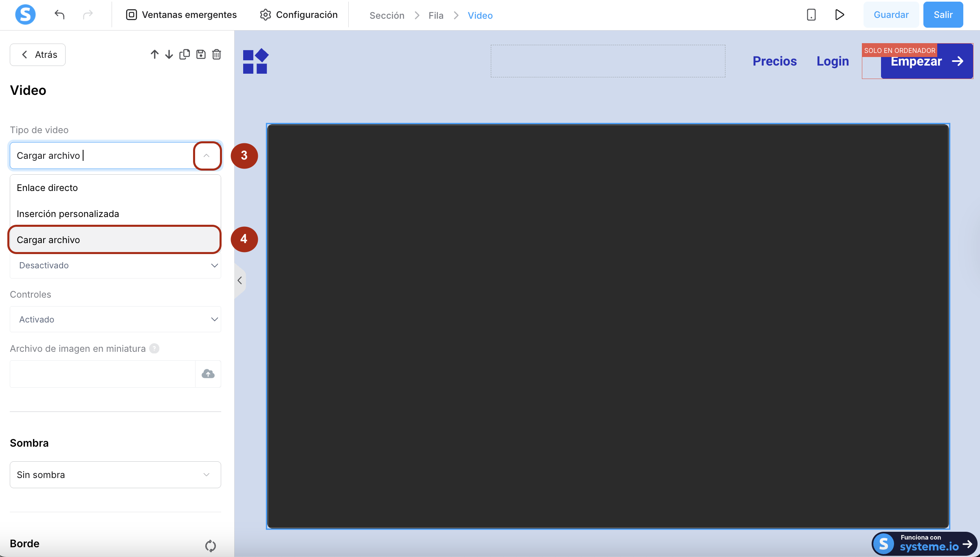Go back with the Atrás button
Image resolution: width=980 pixels, height=557 pixels.
[x=38, y=55]
